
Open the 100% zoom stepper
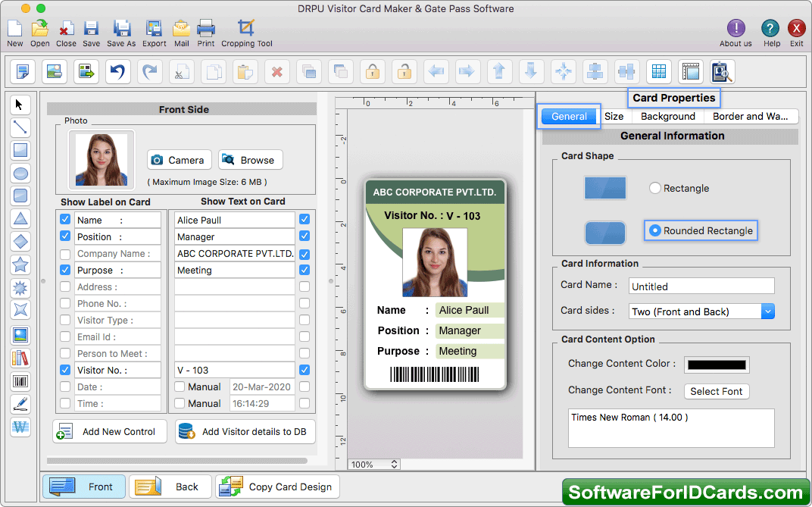[394, 464]
